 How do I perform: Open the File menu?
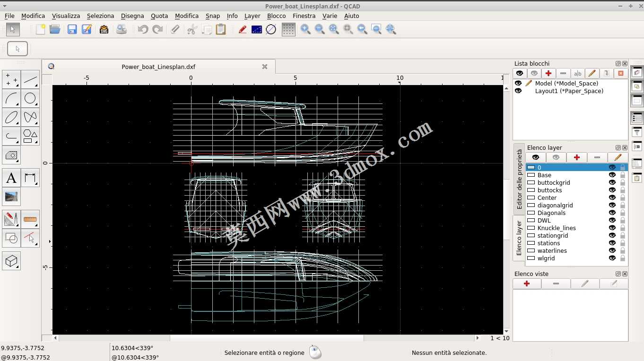click(x=9, y=16)
